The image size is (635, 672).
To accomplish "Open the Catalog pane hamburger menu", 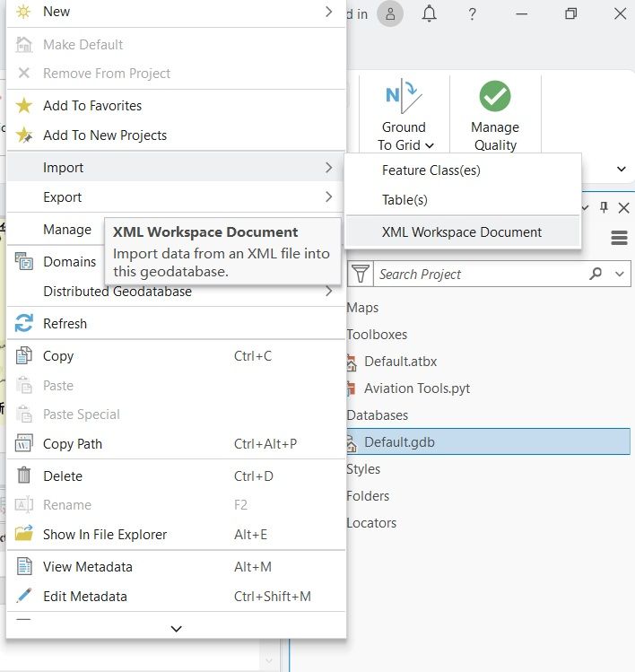I will (x=619, y=238).
